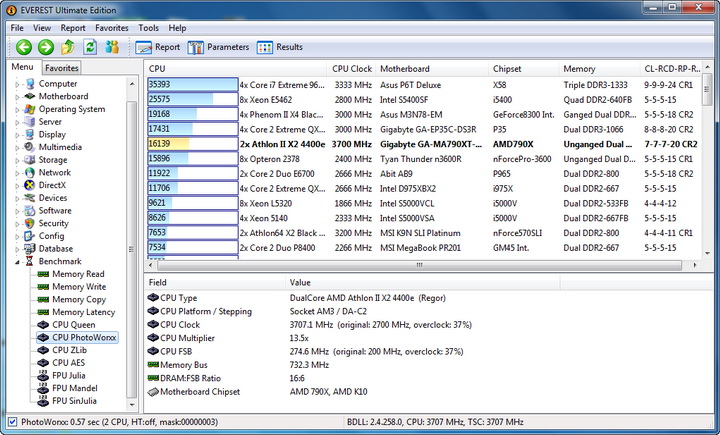Viewport: 720px width, 435px height.
Task: Select the Server icon in the tree
Action: coord(30,122)
